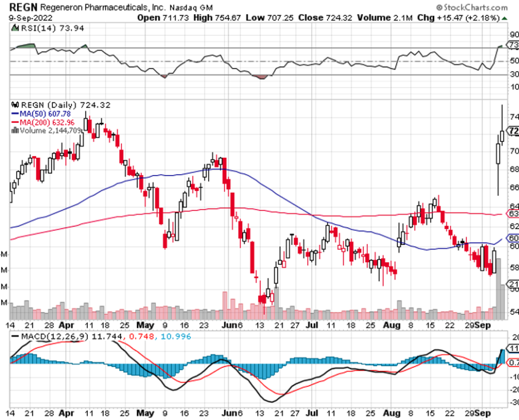Click the blue line marker beside MA(50)

(15, 114)
